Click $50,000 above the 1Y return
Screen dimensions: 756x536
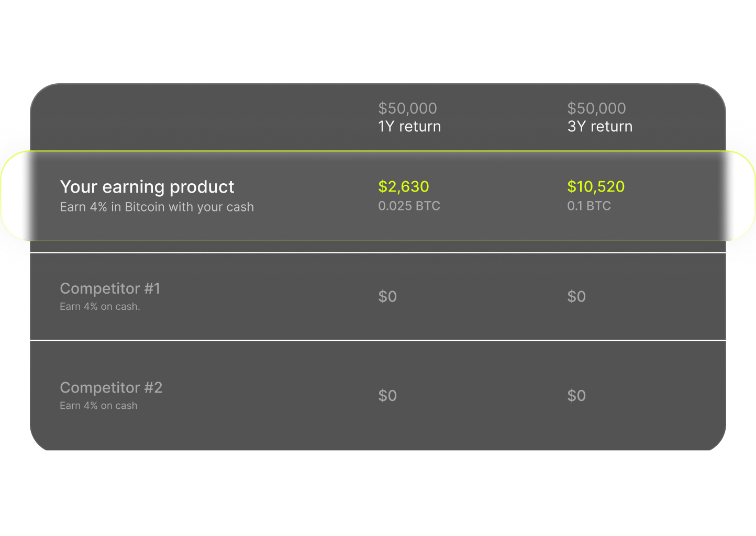point(407,108)
